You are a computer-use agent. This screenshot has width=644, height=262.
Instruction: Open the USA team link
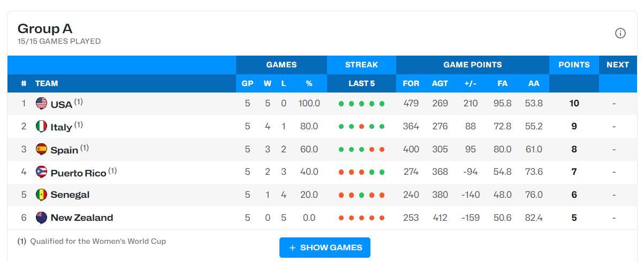tap(61, 104)
